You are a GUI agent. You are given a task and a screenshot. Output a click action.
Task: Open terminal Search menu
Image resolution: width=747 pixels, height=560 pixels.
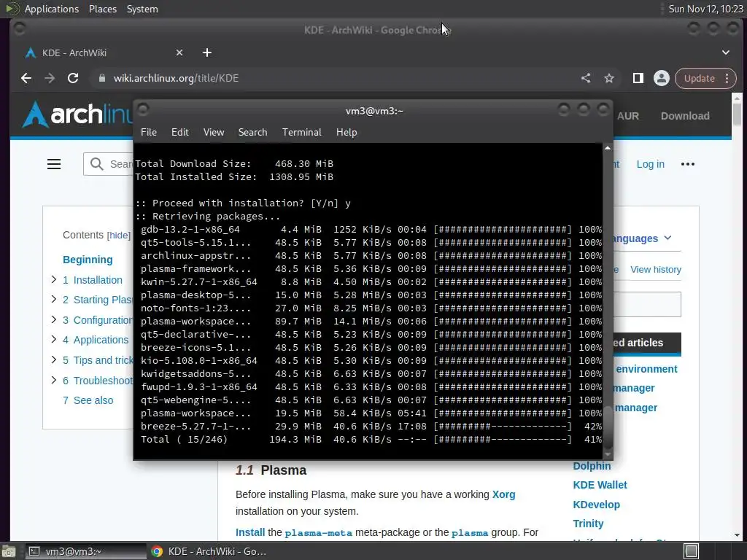tap(252, 133)
